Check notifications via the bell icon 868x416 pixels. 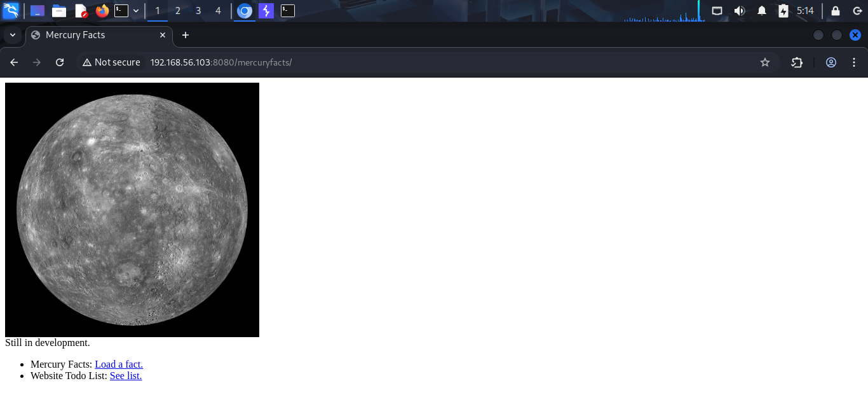[762, 11]
